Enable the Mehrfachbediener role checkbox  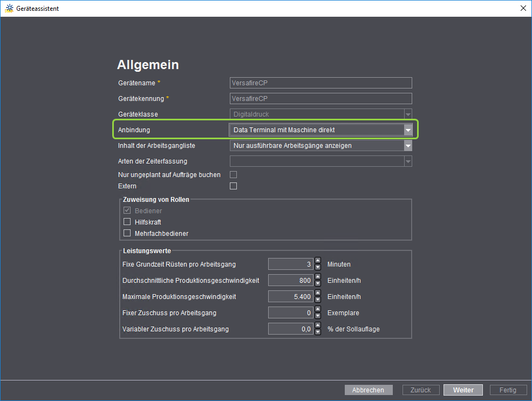coord(127,233)
